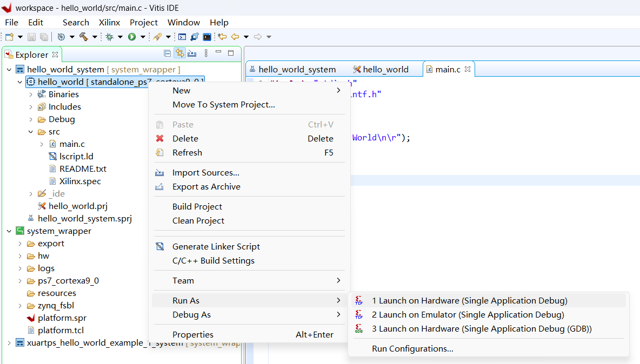
Task: Click the green bug Debug icon
Action: click(x=109, y=37)
